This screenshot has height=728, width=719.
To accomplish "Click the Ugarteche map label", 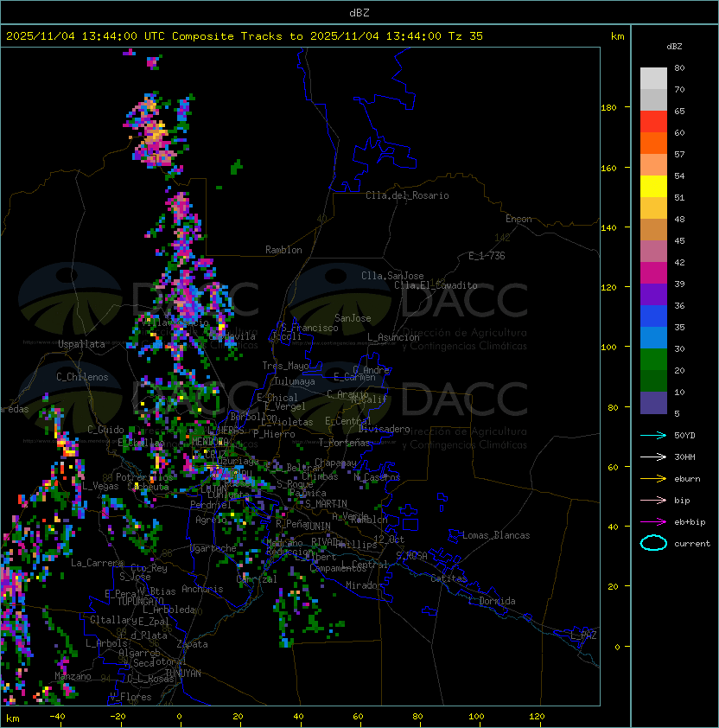I will [x=213, y=548].
